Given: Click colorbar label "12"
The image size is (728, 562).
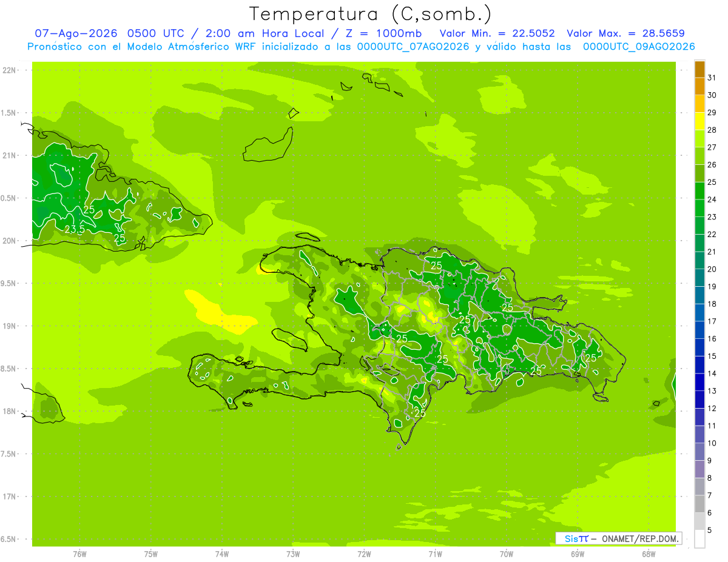Looking at the screenshot, I should (x=712, y=408).
